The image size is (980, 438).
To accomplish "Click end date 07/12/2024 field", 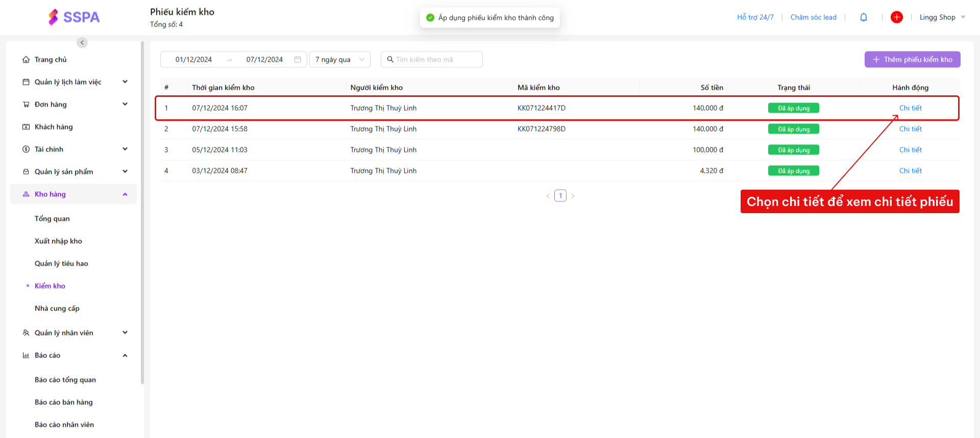I will (264, 60).
